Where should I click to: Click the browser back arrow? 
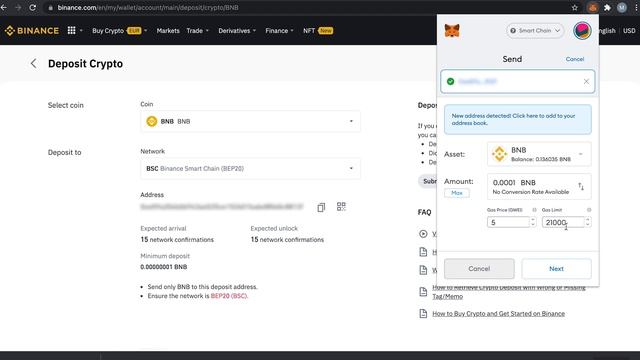4,8
